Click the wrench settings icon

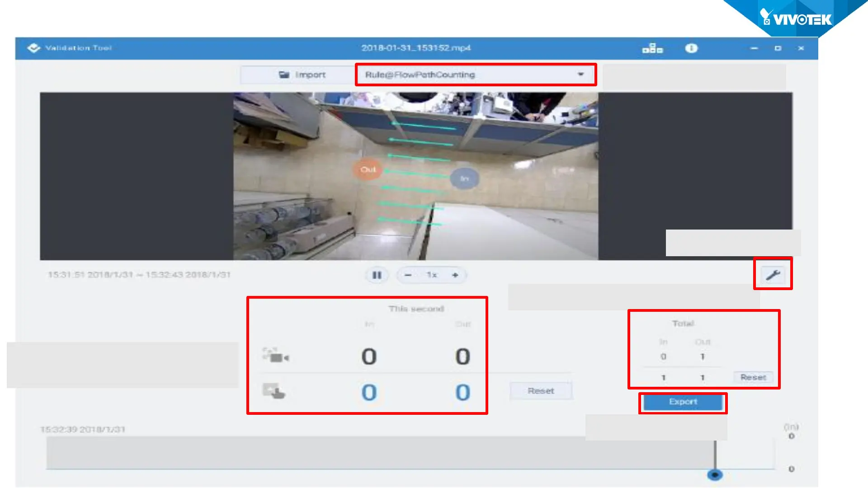pos(773,275)
